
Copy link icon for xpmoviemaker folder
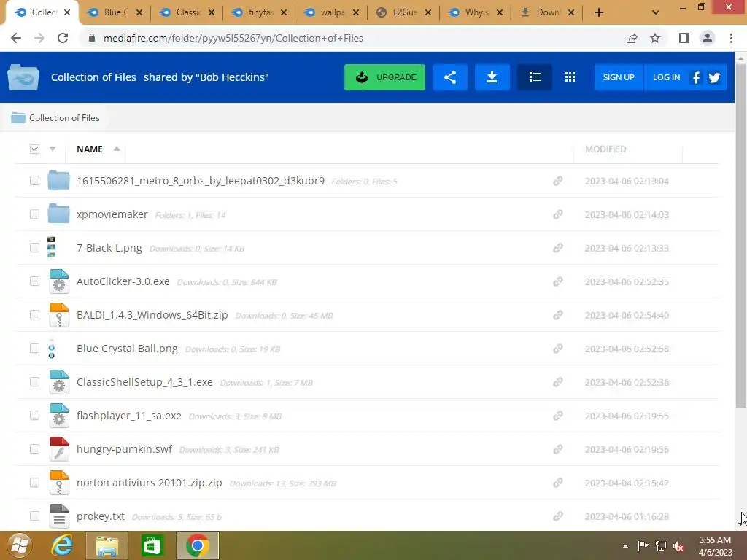558,214
